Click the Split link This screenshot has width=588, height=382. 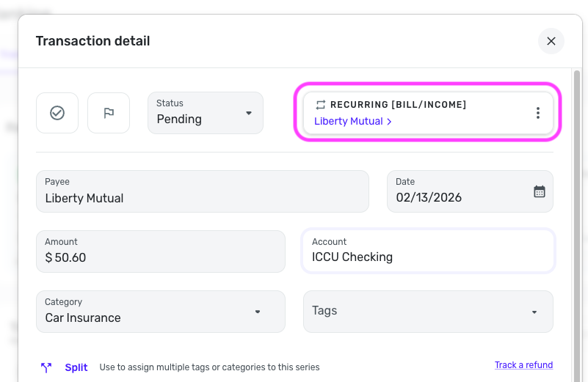click(76, 368)
